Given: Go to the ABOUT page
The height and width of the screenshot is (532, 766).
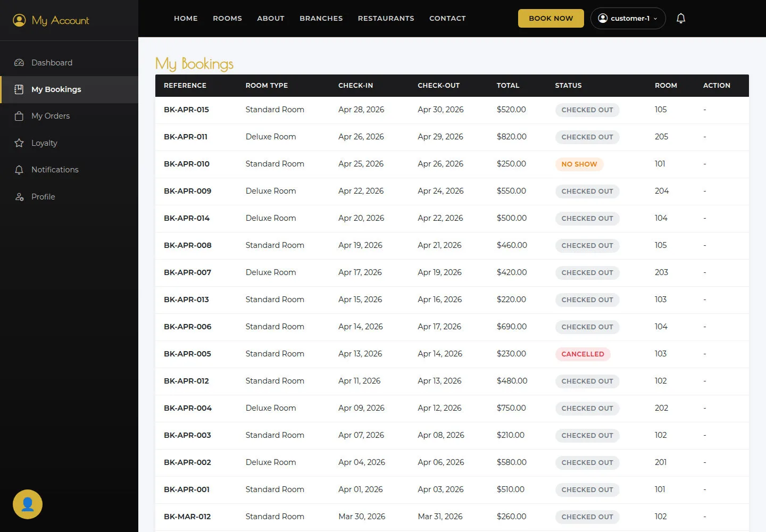Looking at the screenshot, I should click(x=271, y=19).
